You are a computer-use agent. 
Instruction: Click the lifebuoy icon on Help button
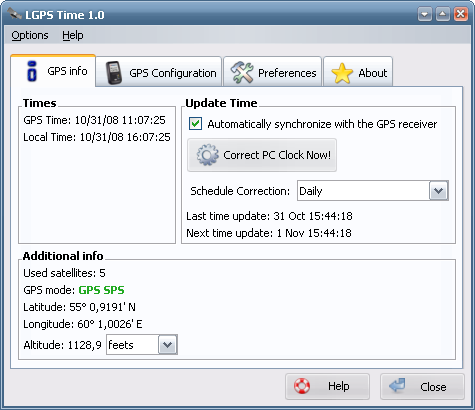pos(302,386)
